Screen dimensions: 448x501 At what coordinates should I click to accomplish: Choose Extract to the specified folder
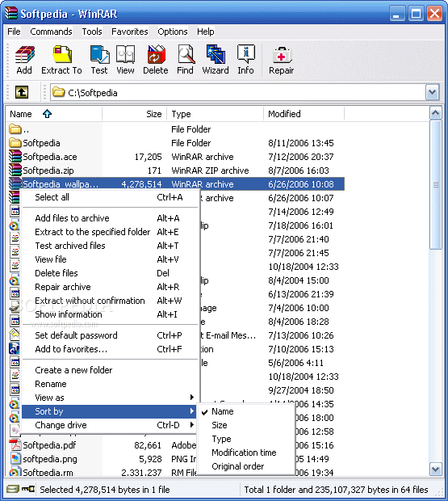(x=110, y=232)
